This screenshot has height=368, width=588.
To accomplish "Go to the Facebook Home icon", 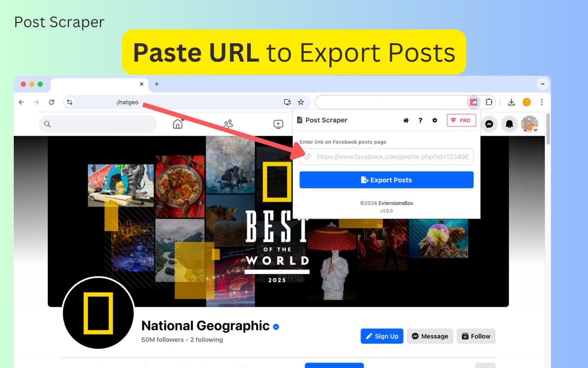I will 178,124.
